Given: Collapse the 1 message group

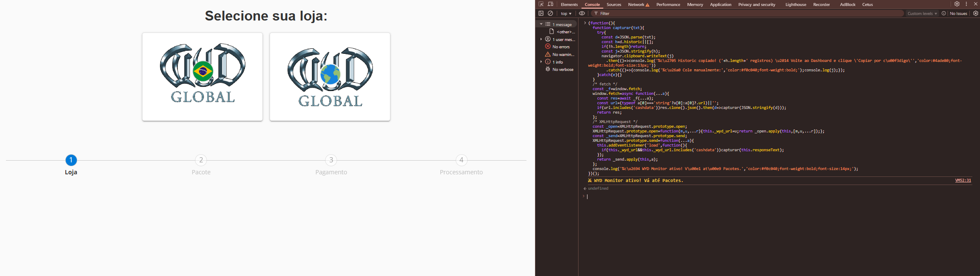Looking at the screenshot, I should 541,24.
